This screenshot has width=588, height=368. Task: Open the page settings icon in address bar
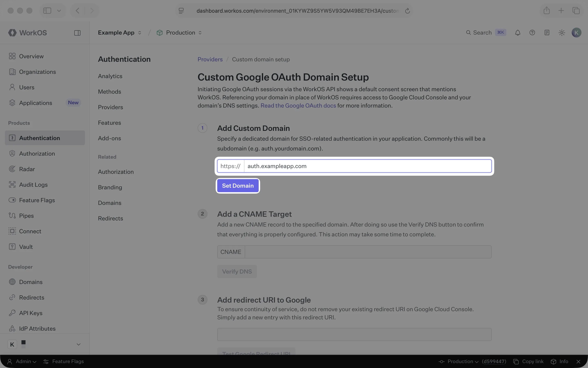pos(181,11)
